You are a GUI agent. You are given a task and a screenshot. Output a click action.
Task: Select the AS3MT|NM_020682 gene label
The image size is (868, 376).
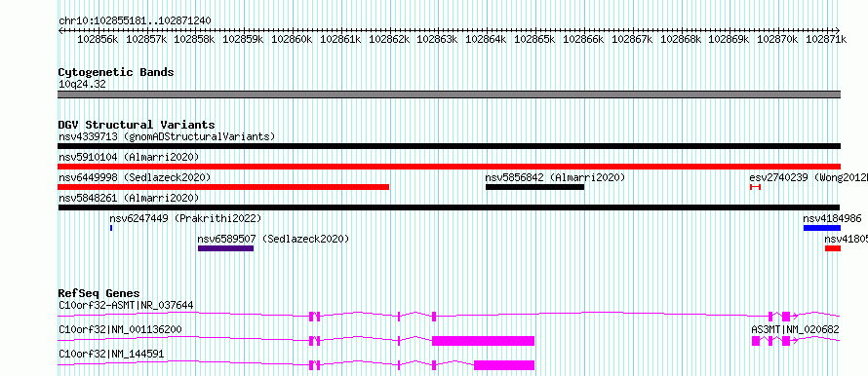(795, 329)
